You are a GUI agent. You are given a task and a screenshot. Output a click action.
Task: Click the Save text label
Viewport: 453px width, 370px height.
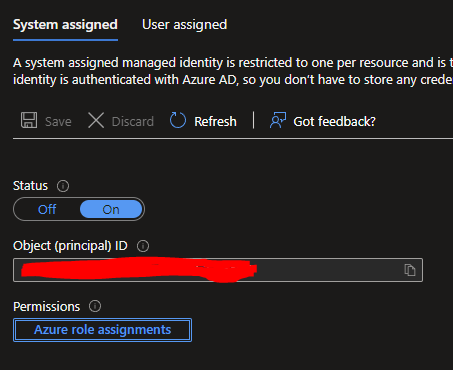pyautogui.click(x=58, y=122)
